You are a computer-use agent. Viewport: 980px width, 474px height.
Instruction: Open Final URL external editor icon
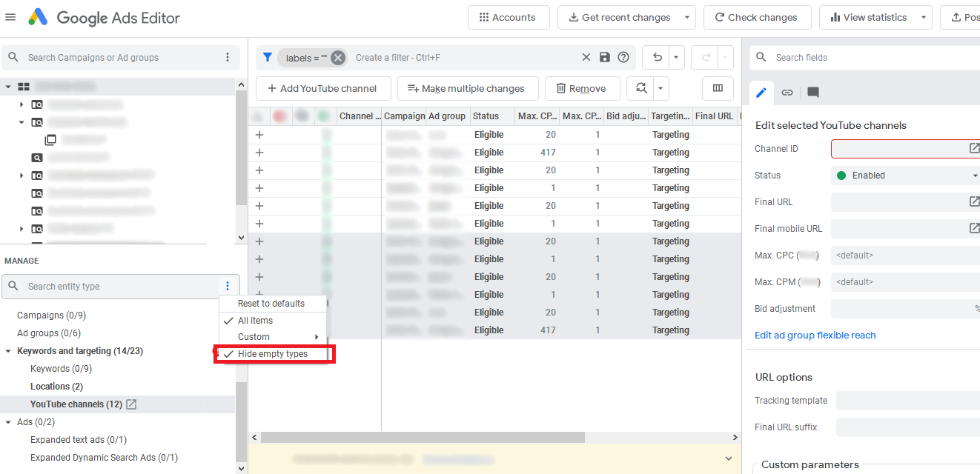point(974,201)
